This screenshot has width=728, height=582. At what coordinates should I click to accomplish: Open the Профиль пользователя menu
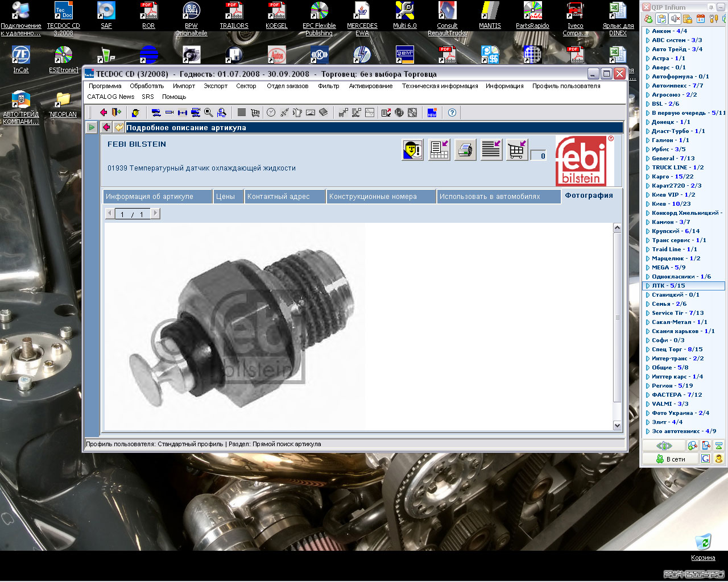click(x=566, y=86)
